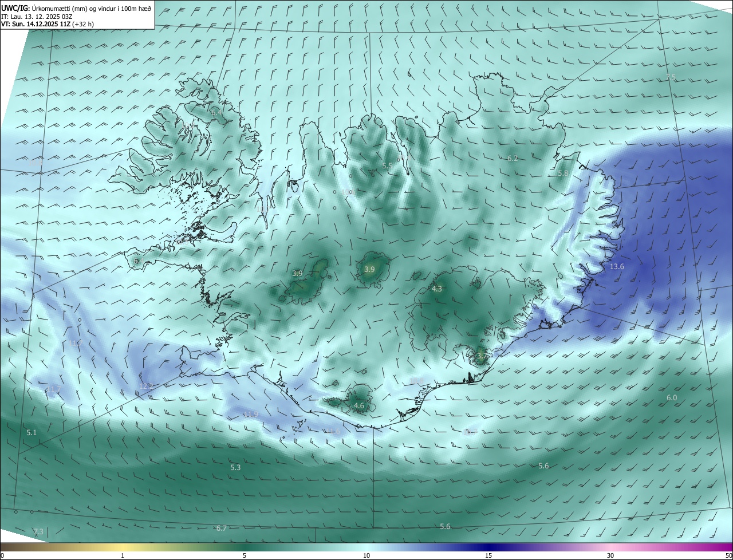Click the 11.9 value off the south coast
733x560 pixels.
point(251,415)
